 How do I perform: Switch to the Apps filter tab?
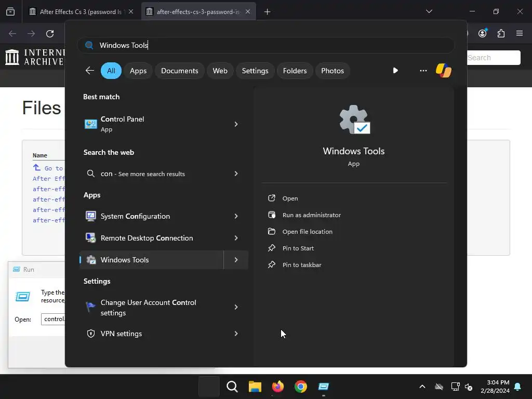point(138,71)
